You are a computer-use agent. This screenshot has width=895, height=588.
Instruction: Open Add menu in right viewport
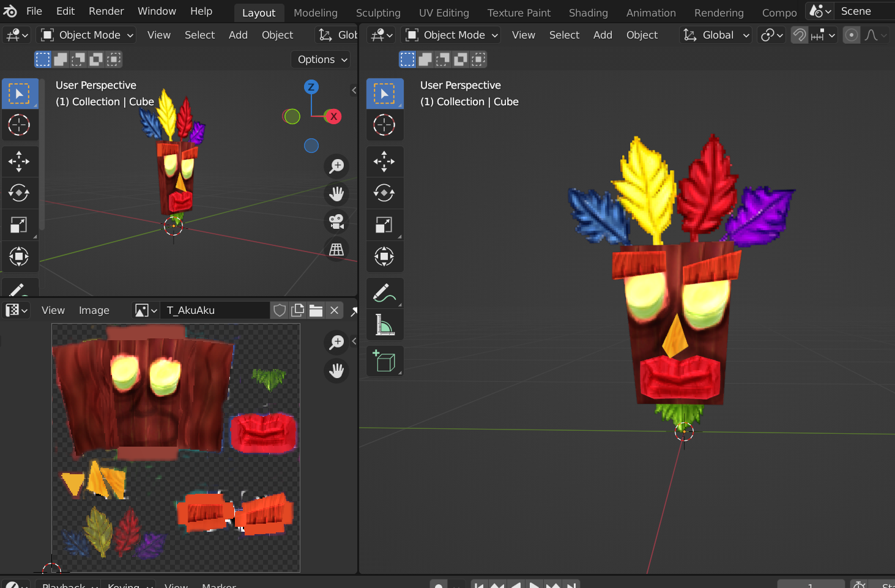click(x=603, y=35)
